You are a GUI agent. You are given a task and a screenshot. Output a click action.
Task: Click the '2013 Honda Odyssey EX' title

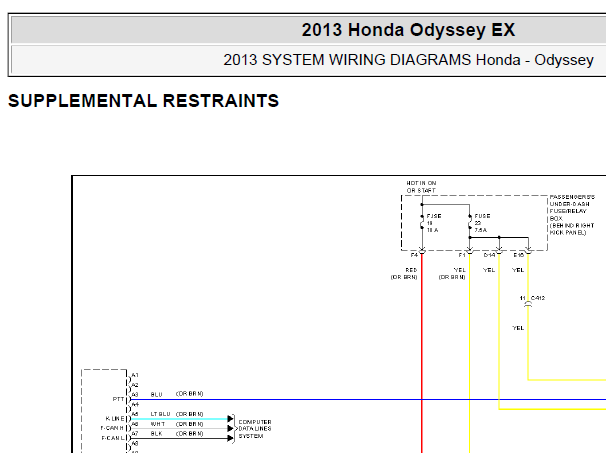coord(408,30)
